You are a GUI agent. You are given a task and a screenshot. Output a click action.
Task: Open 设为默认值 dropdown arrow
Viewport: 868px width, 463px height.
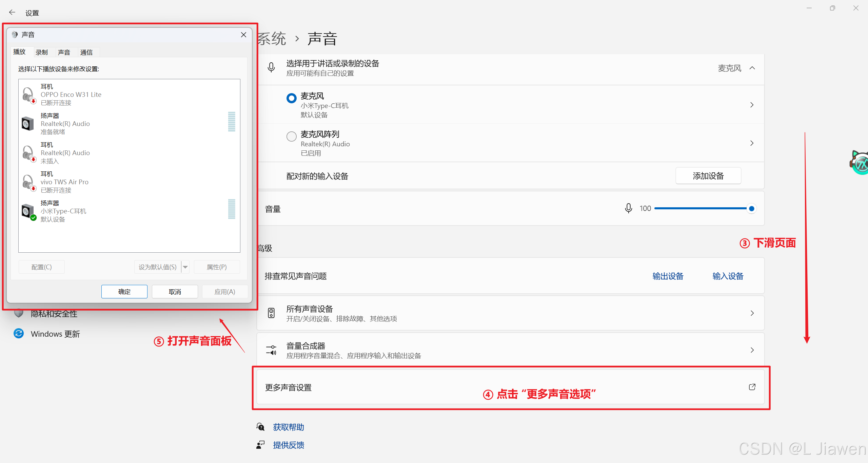click(185, 267)
